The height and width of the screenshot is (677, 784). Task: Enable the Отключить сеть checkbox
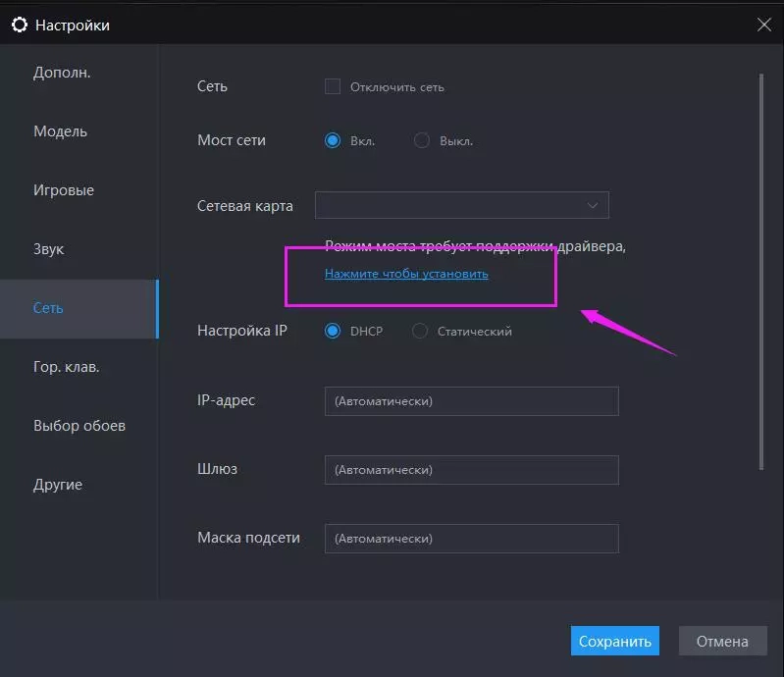(x=333, y=86)
